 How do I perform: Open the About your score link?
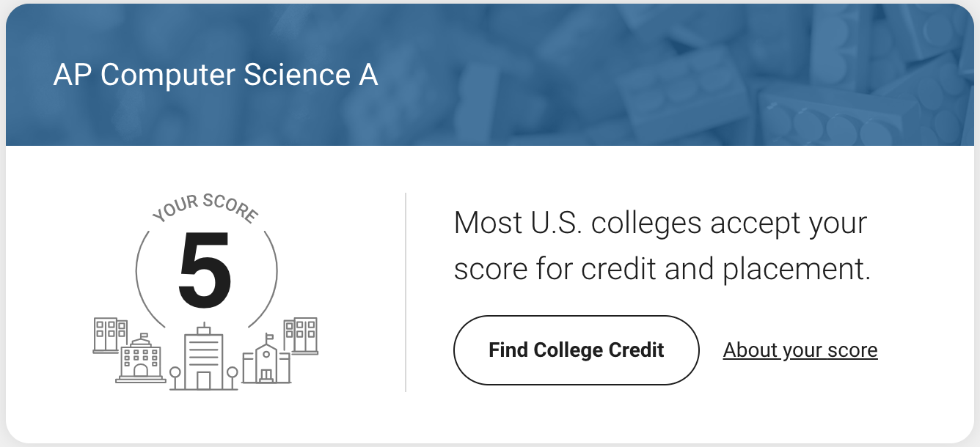coord(800,350)
